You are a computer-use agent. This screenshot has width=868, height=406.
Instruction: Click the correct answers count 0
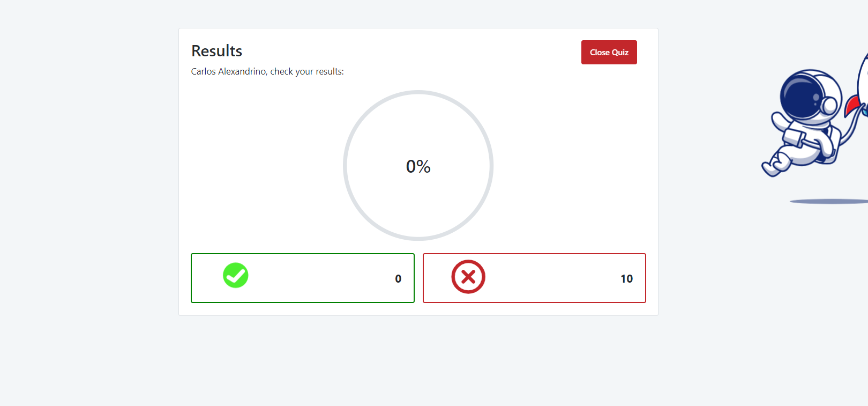398,279
